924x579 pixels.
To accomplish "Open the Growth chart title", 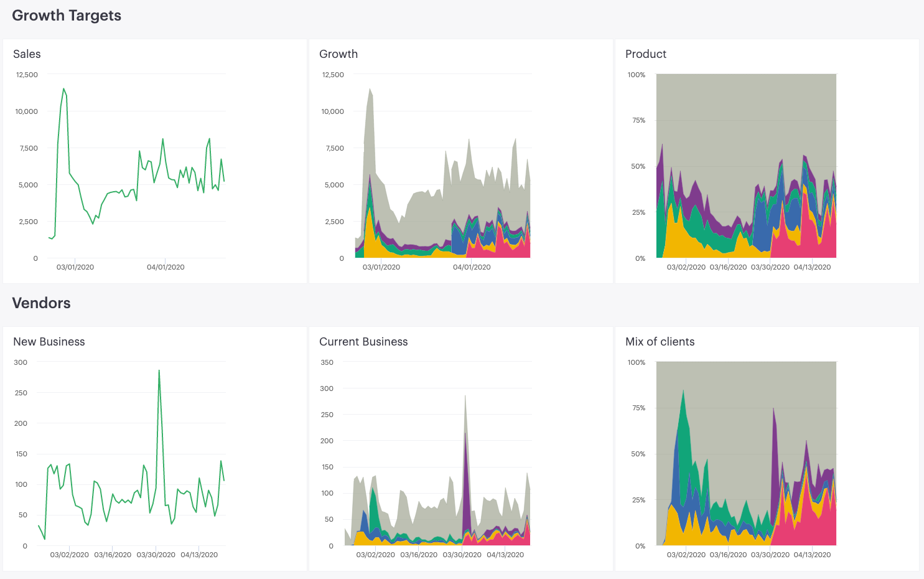I will pos(338,54).
